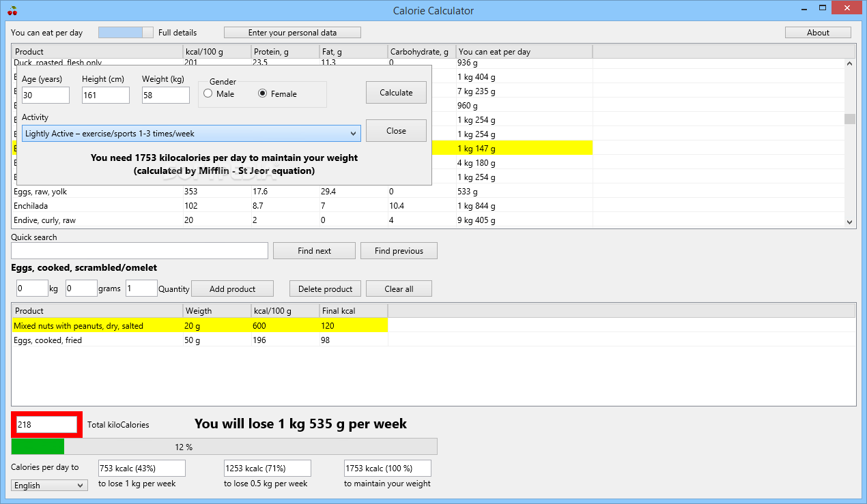The height and width of the screenshot is (504, 867).
Task: Click the 4 kg 180 g cell
Action: point(524,163)
